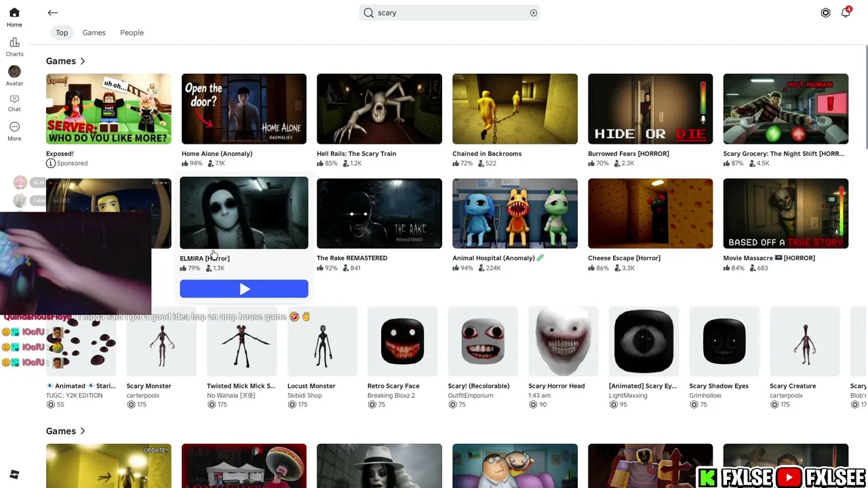
Task: Switch to the People tab
Action: point(132,33)
